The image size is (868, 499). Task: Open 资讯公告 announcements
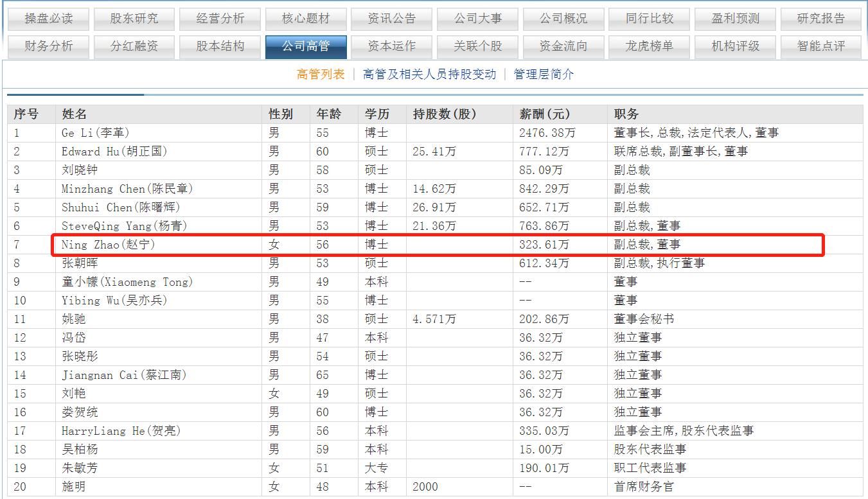[x=392, y=18]
